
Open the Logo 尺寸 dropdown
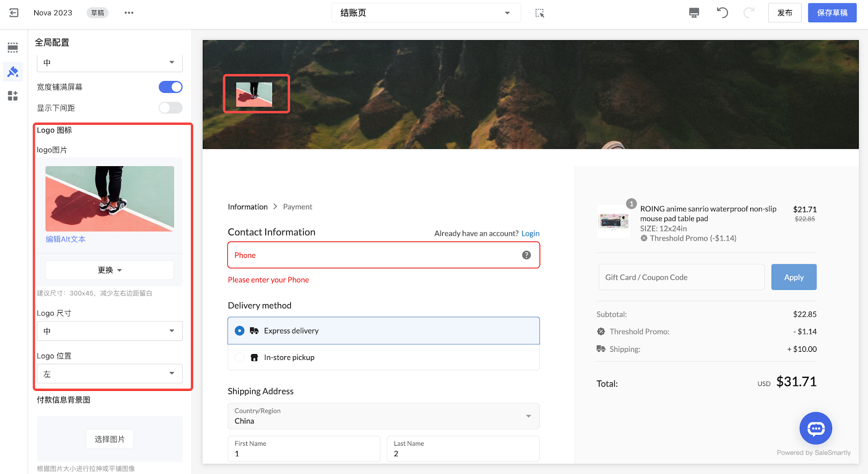[x=110, y=331]
